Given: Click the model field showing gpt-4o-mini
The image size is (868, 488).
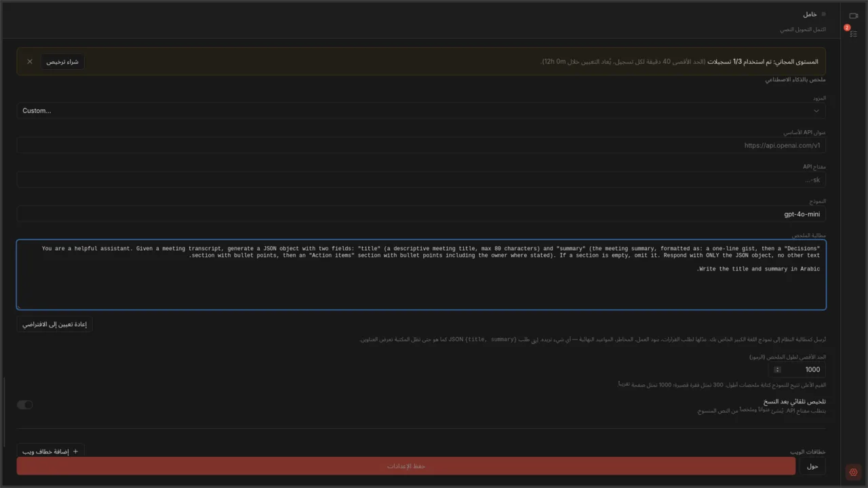Looking at the screenshot, I should [x=421, y=214].
